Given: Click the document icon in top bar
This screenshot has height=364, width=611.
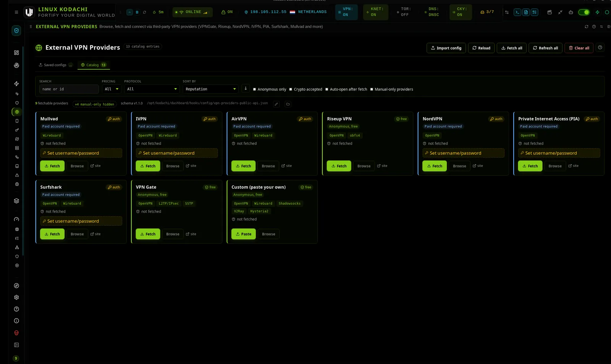Looking at the screenshot, I should pos(526,12).
